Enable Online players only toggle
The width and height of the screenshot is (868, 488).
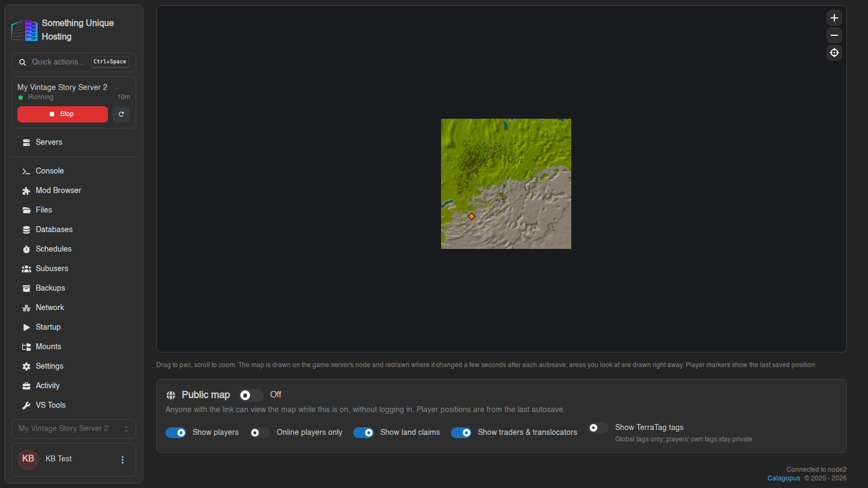(260, 433)
